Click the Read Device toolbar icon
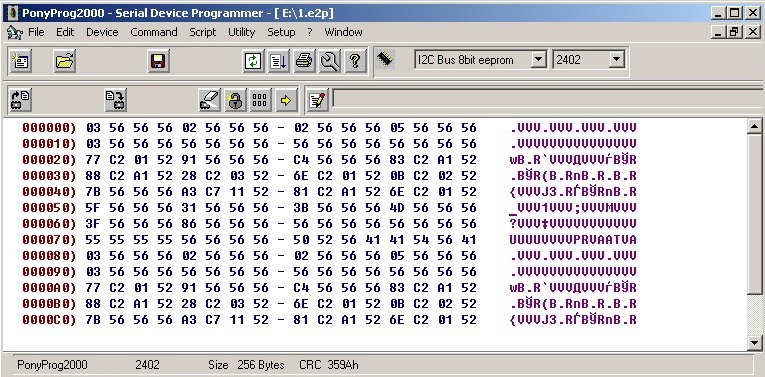Viewport: 765px width, 377px height. (x=21, y=100)
